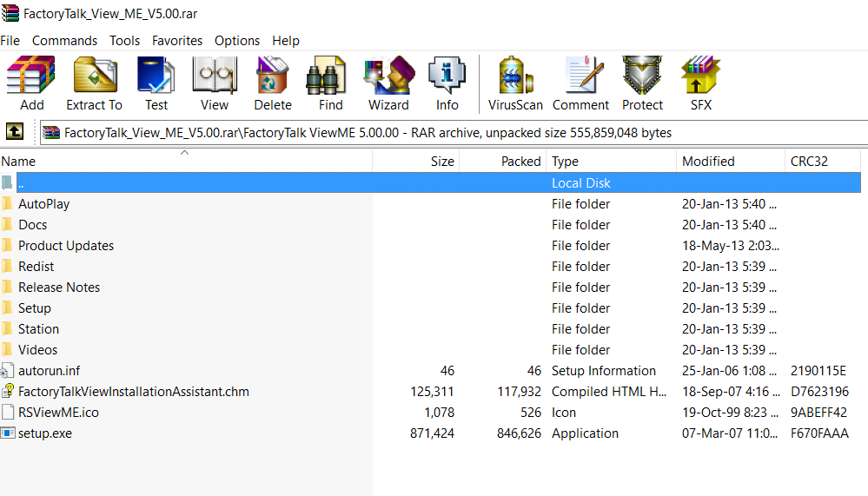Sort by Modified column header

pos(731,161)
